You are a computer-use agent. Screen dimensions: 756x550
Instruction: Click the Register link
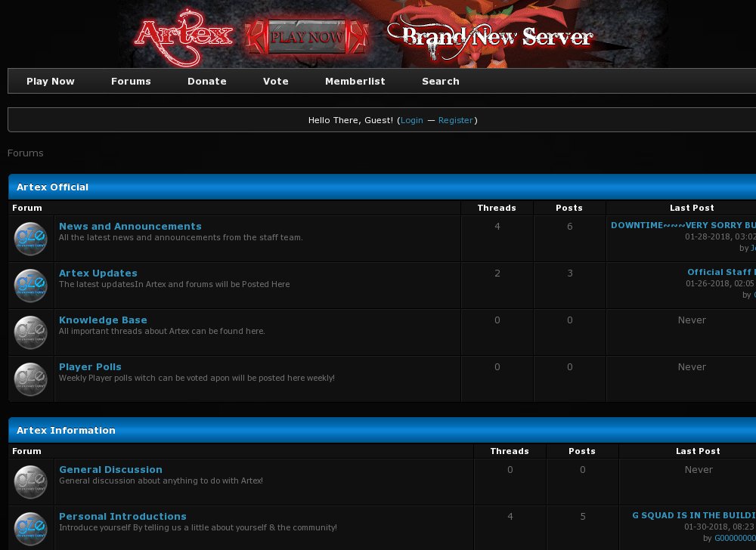coord(456,120)
